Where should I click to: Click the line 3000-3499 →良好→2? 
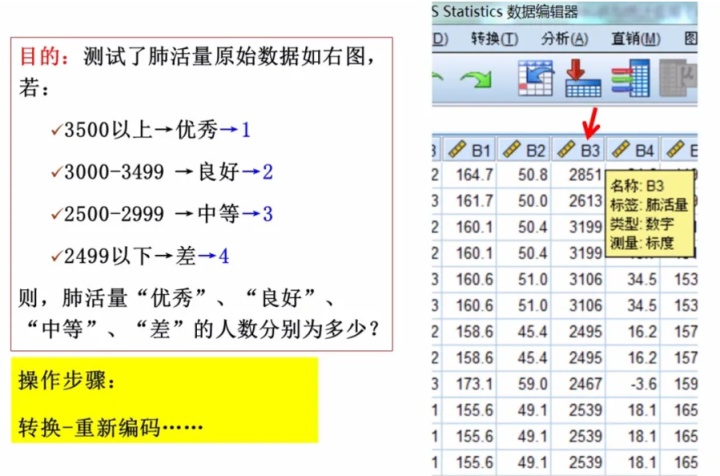pyautogui.click(x=162, y=172)
